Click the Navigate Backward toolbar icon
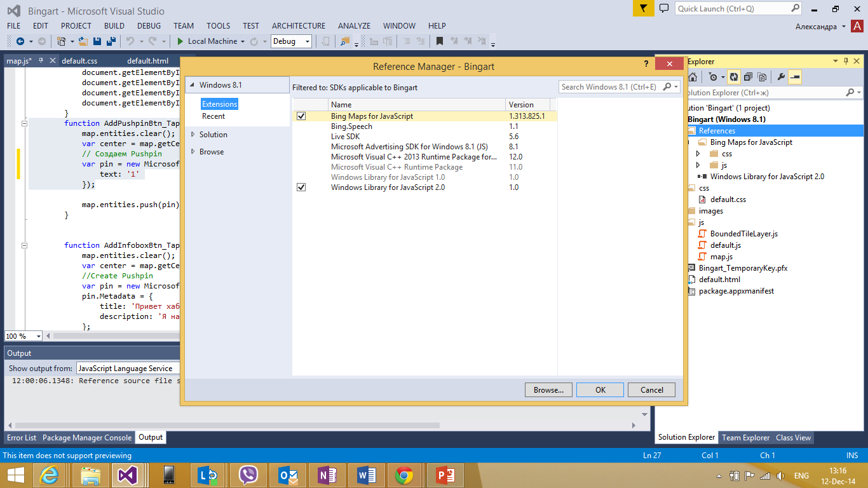 pyautogui.click(x=20, y=41)
